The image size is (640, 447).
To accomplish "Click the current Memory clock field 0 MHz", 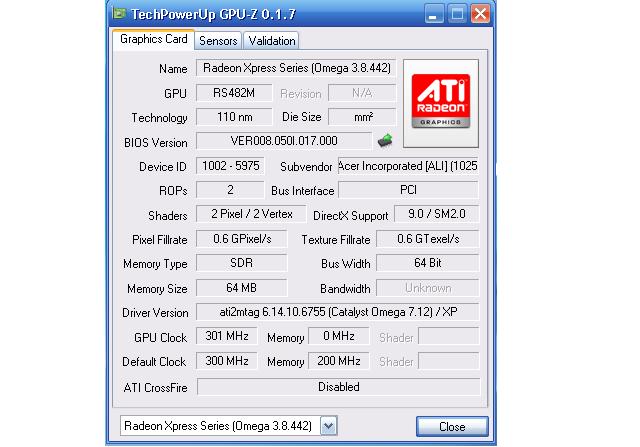I will [x=339, y=336].
